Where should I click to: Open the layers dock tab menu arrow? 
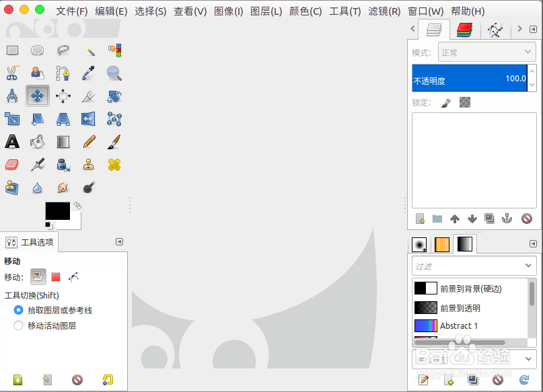[534, 29]
